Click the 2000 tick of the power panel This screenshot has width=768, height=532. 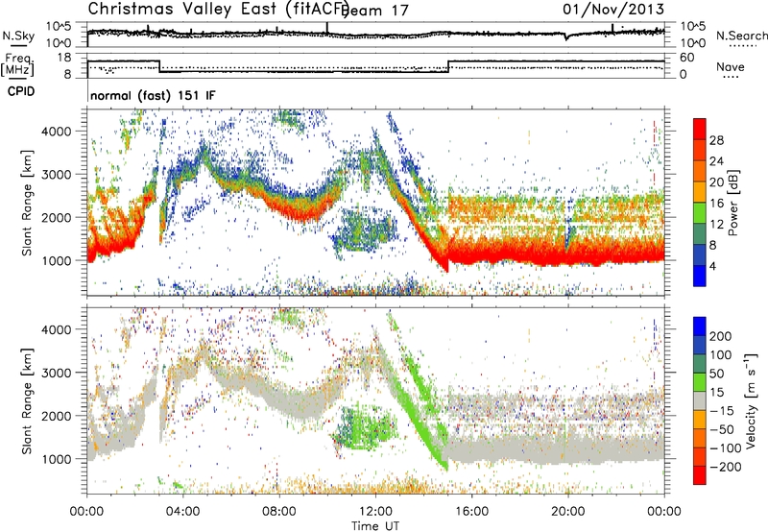click(56, 217)
